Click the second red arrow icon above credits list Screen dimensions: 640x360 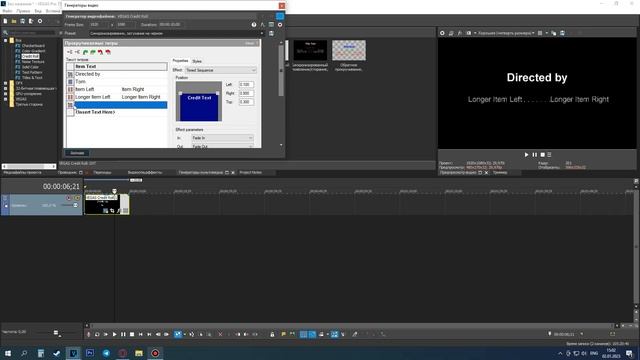(x=108, y=52)
